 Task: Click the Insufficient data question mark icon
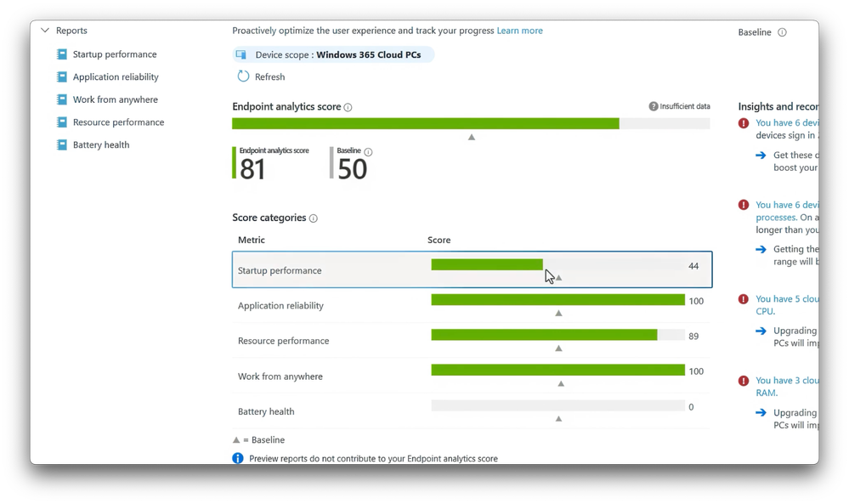coord(654,106)
